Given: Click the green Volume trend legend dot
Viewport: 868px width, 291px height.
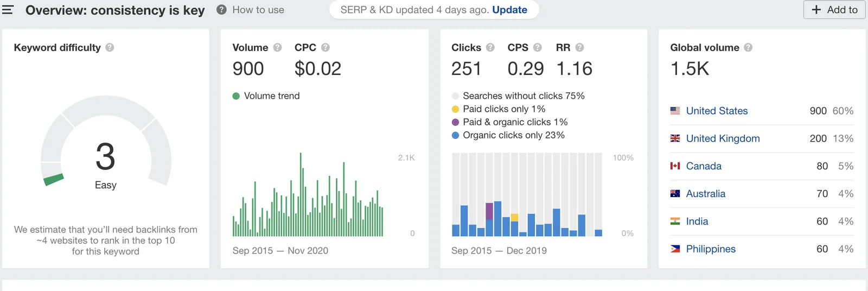Looking at the screenshot, I should coord(236,96).
